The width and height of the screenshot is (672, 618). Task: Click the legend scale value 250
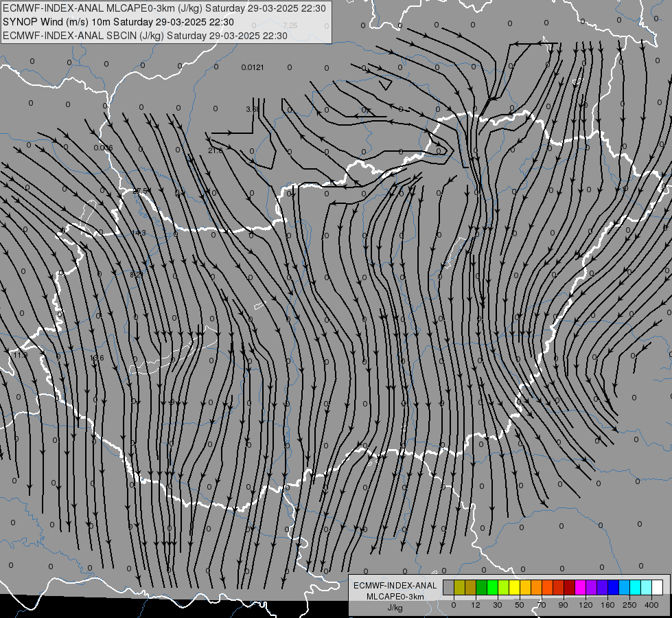[x=629, y=605]
